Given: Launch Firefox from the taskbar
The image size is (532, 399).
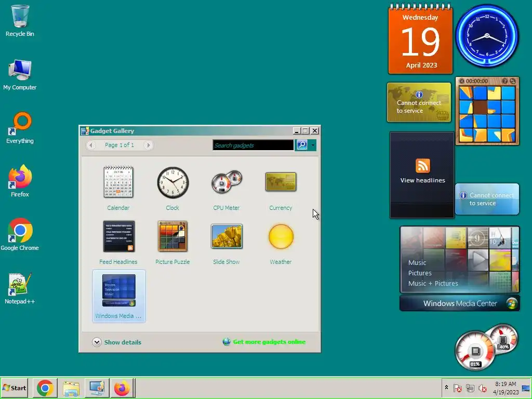Looking at the screenshot, I should coord(122,388).
